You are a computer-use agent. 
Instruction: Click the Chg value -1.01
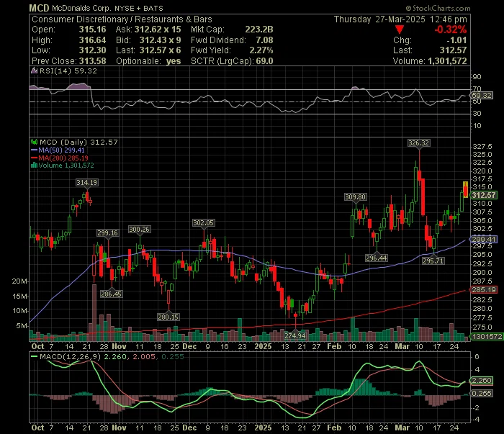tap(456, 40)
